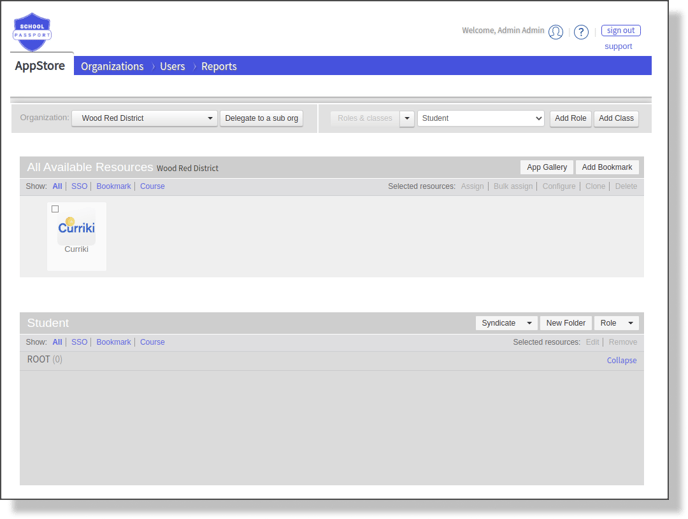This screenshot has width=688, height=519.
Task: Click Remove in Student panel
Action: [x=623, y=342]
